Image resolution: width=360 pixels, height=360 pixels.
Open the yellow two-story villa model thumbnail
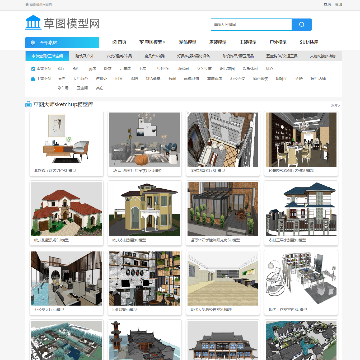click(144, 209)
